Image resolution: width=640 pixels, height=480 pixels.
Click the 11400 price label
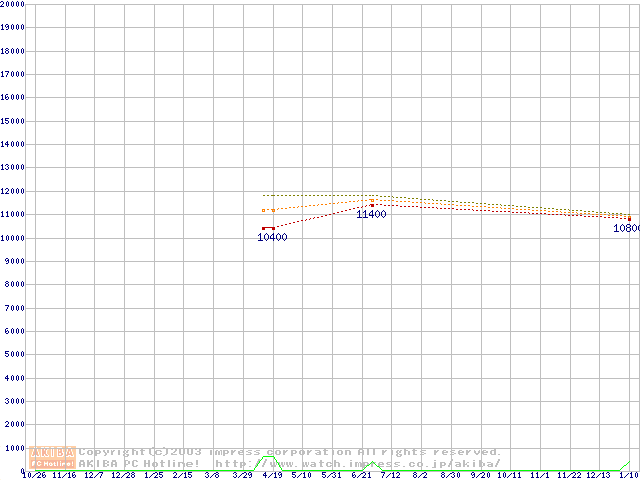[x=372, y=214]
